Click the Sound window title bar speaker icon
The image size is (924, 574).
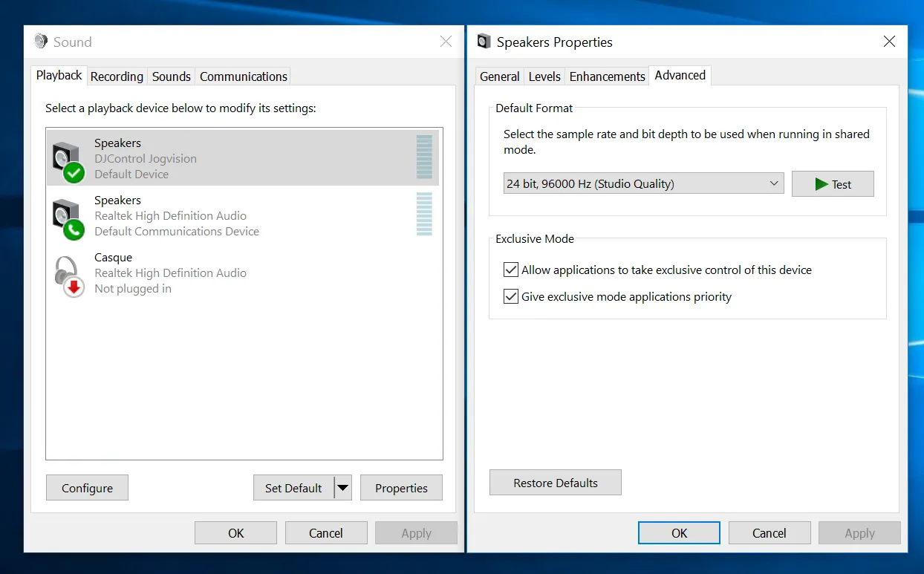click(x=41, y=42)
